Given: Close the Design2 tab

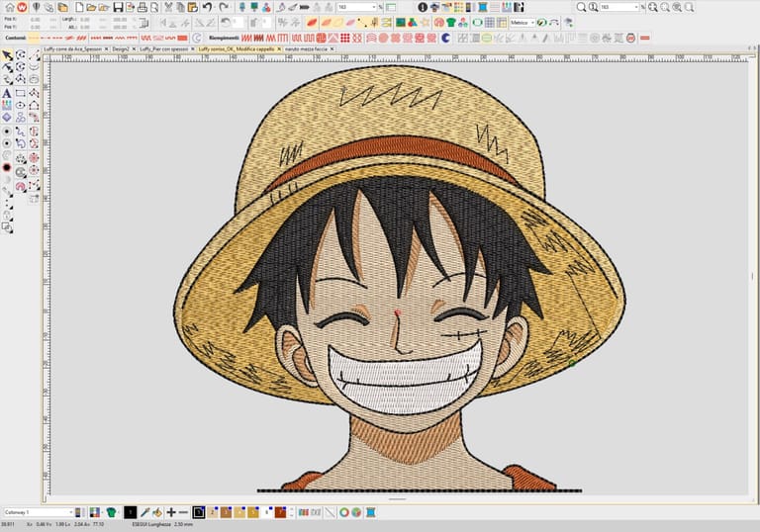Looking at the screenshot, I should pos(135,48).
